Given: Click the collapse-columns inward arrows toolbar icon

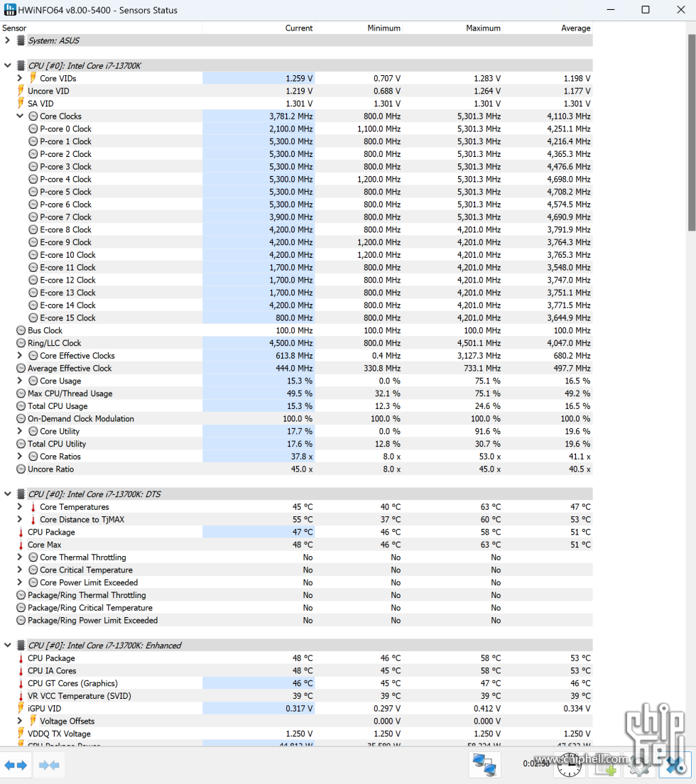Looking at the screenshot, I should click(49, 765).
